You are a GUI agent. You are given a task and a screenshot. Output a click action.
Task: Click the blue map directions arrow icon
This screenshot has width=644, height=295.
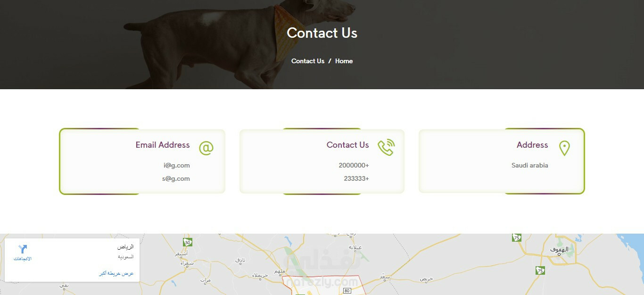point(23,249)
